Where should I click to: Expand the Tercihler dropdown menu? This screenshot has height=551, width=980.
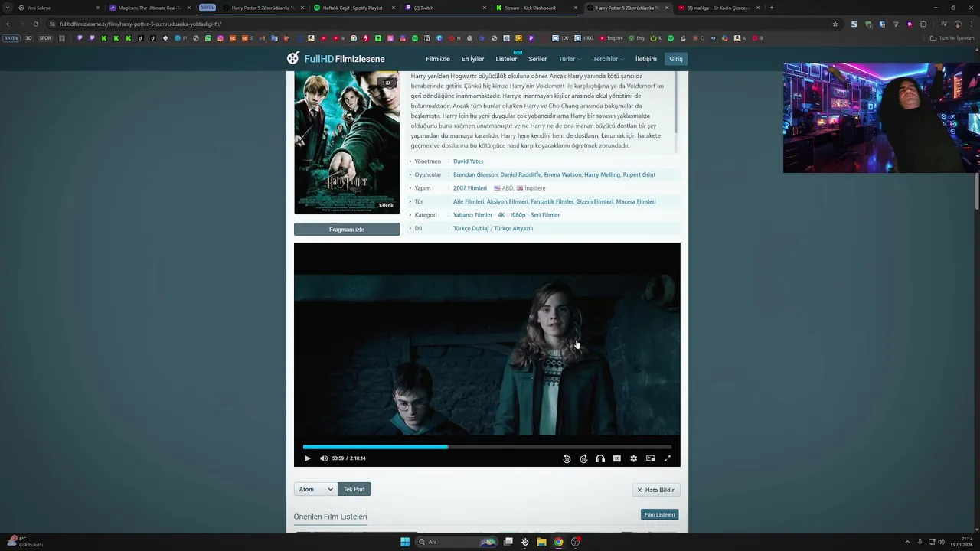tap(608, 59)
